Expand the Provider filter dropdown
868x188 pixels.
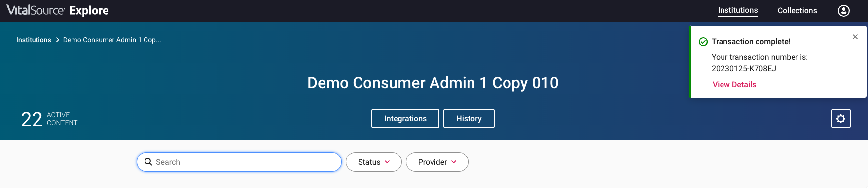[437, 162]
